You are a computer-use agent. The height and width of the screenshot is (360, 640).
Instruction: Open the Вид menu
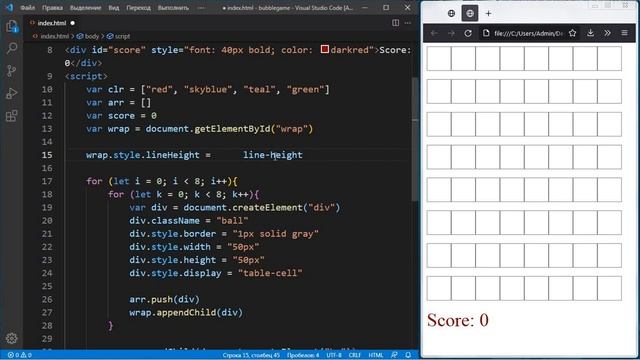[x=114, y=7]
